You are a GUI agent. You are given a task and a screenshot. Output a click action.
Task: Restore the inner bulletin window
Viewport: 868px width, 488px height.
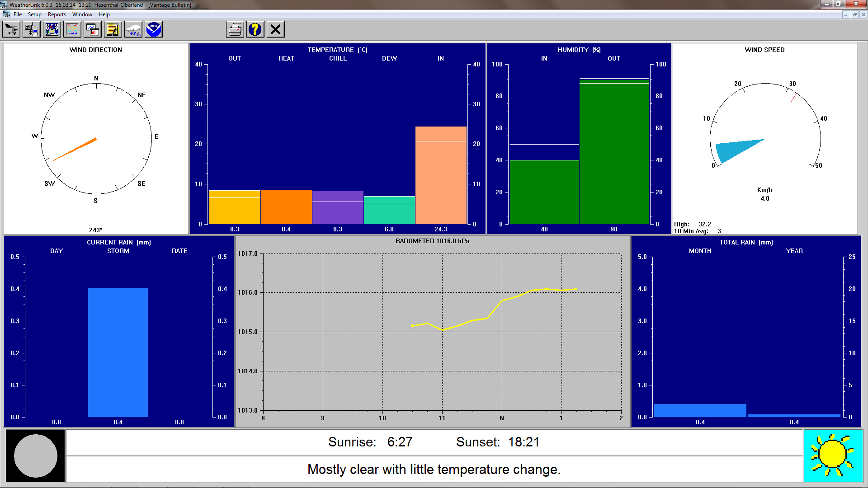click(x=854, y=14)
